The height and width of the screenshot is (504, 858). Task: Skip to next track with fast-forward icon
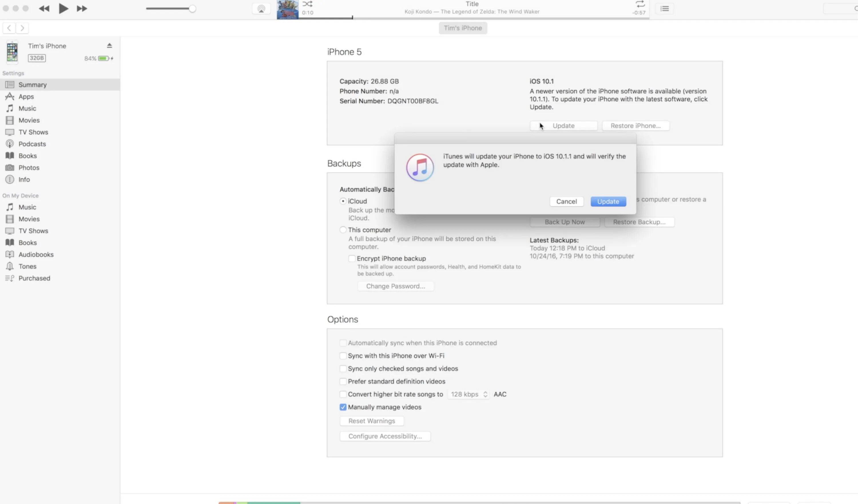coord(82,9)
